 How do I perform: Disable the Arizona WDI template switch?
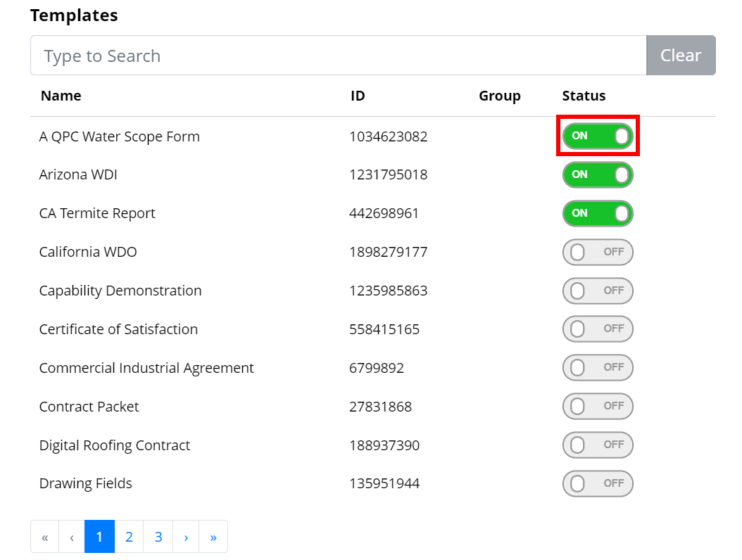(598, 175)
